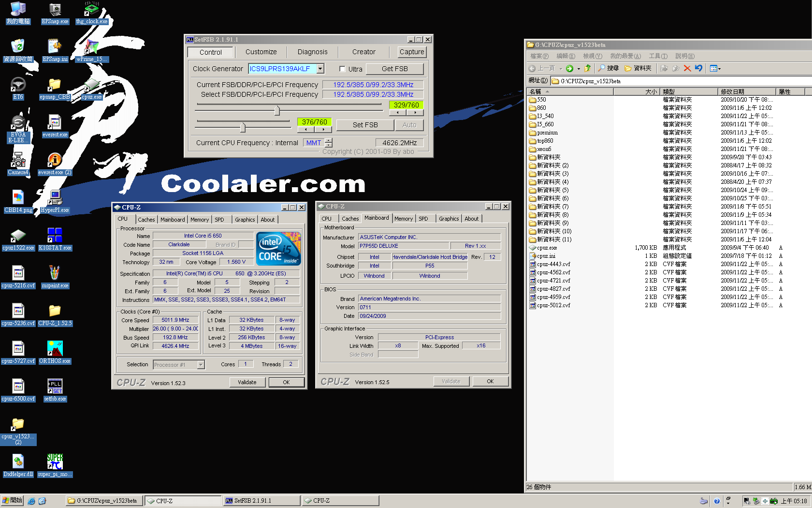Open the cpuz-5216.cvf desktop file

coord(18,277)
